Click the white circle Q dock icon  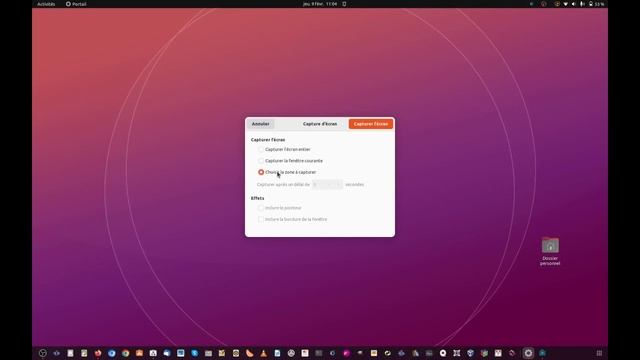tap(443, 353)
